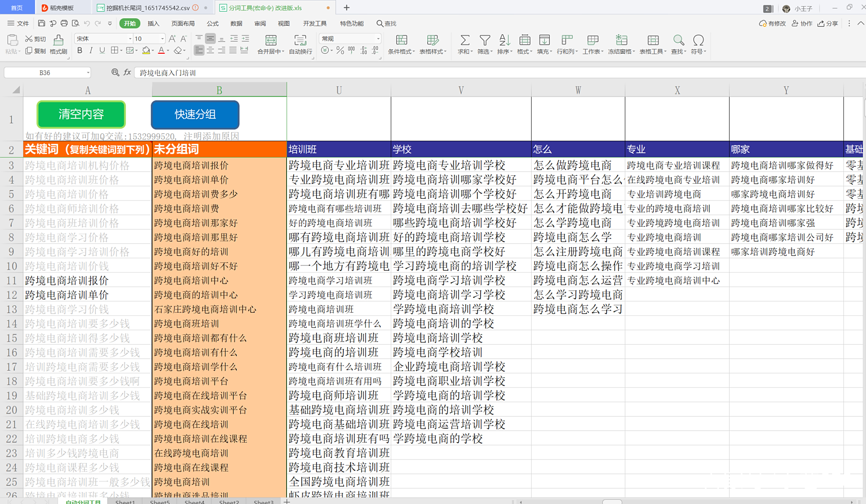Switch to Sheet1 worksheet tab
The image size is (866, 504).
(125, 501)
